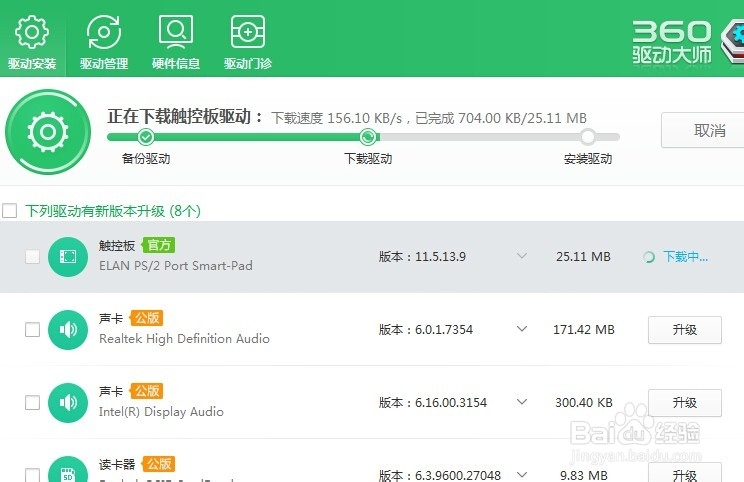The height and width of the screenshot is (482, 744).
Task: Click the 300.40 KB size value
Action: (x=584, y=403)
